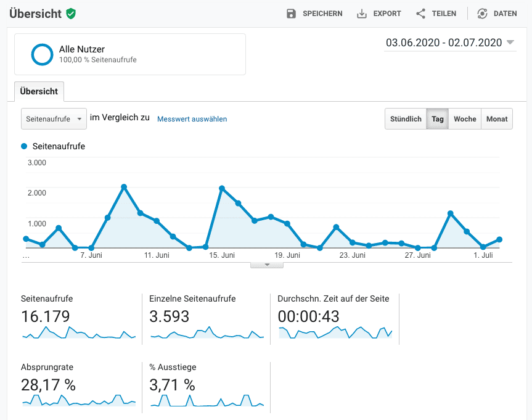Click the blue Seitenaufrufe legend dot

24,146
